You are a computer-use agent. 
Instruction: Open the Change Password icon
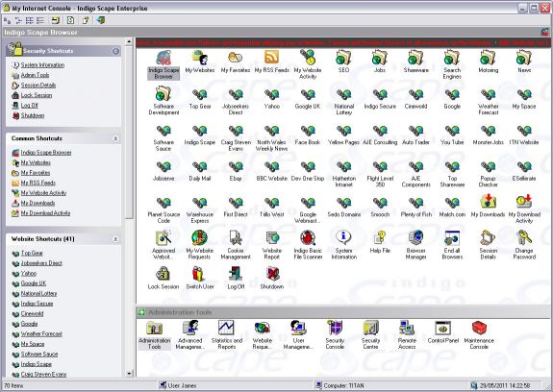point(524,245)
